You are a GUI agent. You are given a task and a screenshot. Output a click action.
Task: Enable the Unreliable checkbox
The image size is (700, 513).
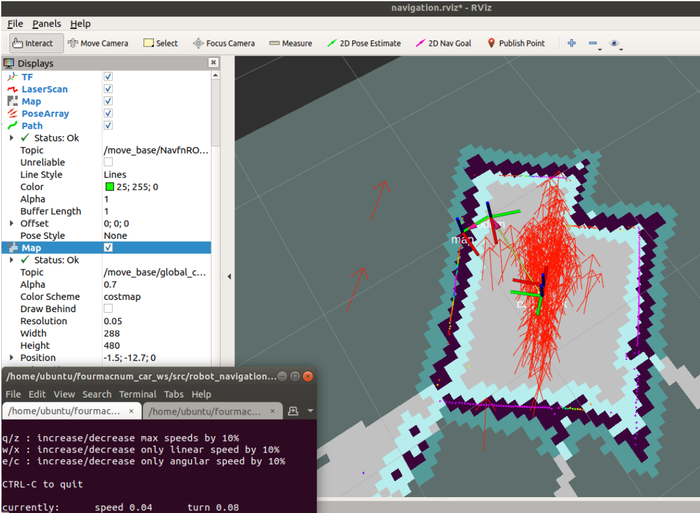tap(108, 162)
